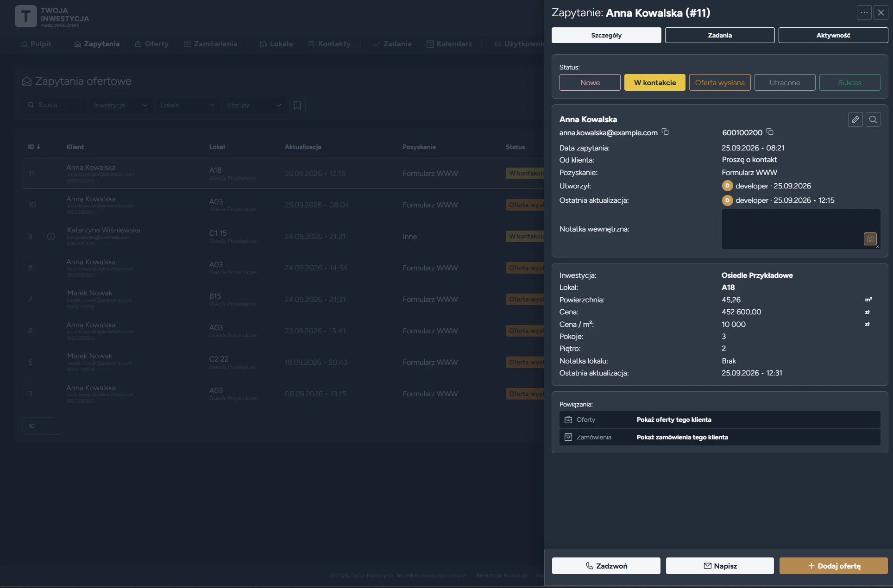Set the status to Oferta wysłana
Screen dimensions: 893x588
click(x=720, y=82)
